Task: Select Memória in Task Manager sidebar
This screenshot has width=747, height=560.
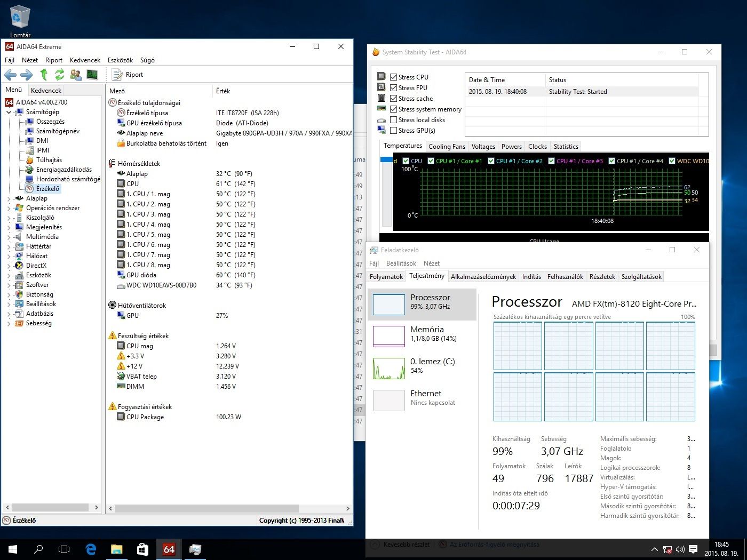Action: point(422,336)
